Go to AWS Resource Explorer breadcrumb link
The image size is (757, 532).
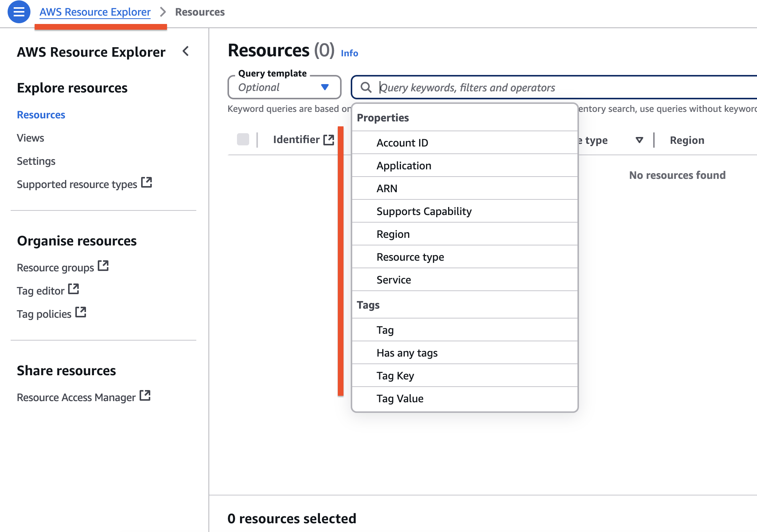[95, 12]
